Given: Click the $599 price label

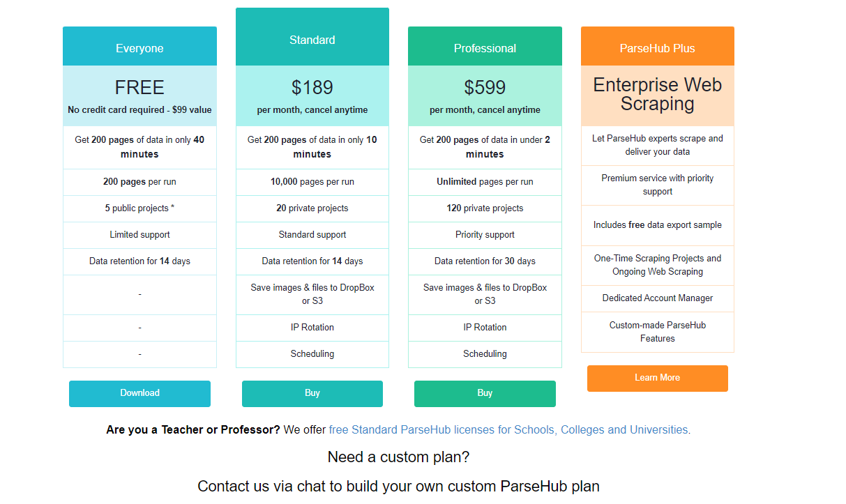Looking at the screenshot, I should [485, 88].
